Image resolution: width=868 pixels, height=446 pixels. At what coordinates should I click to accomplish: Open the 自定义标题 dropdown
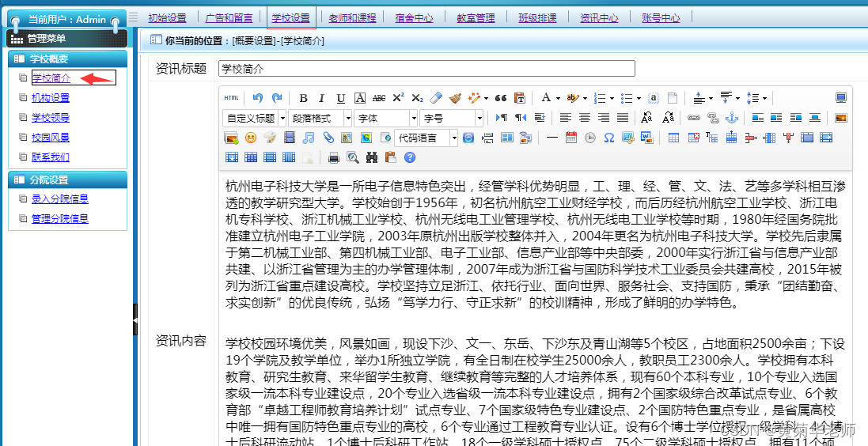tap(255, 118)
